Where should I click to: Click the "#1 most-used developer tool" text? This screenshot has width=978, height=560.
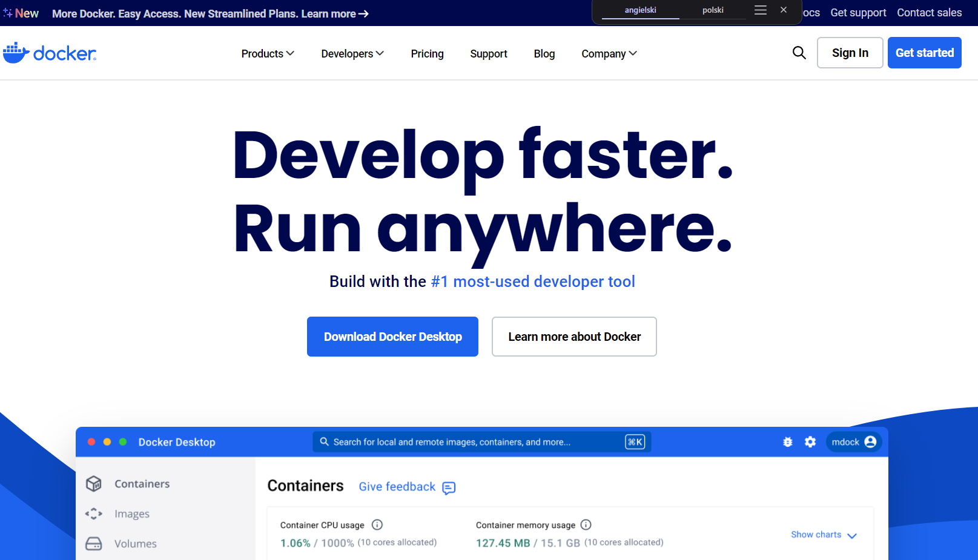coord(533,282)
